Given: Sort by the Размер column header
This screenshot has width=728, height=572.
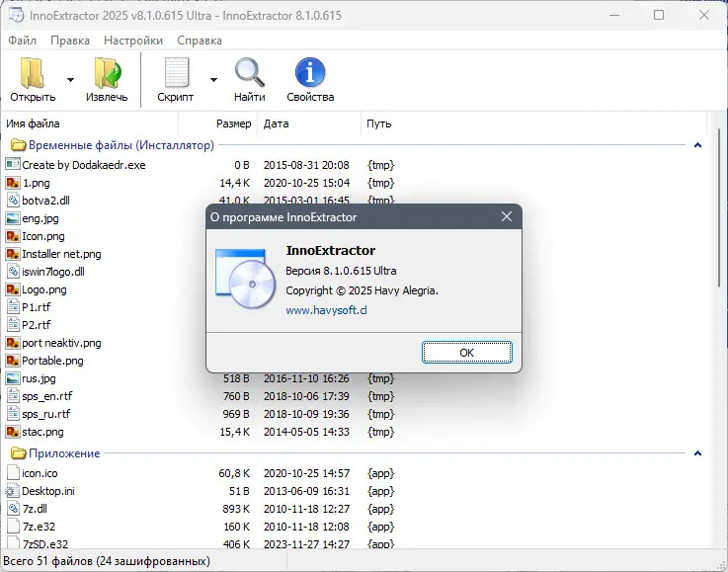Looking at the screenshot, I should (x=217, y=123).
